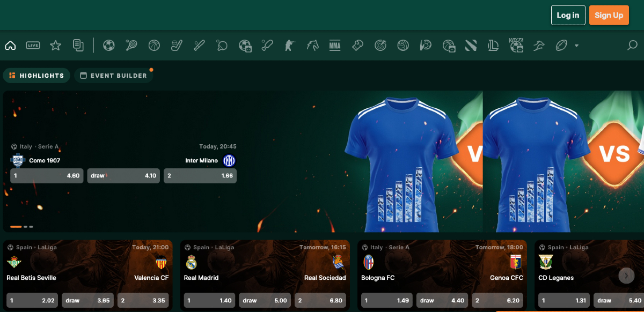
Task: Select the Greyhound racing icon
Action: tap(539, 46)
